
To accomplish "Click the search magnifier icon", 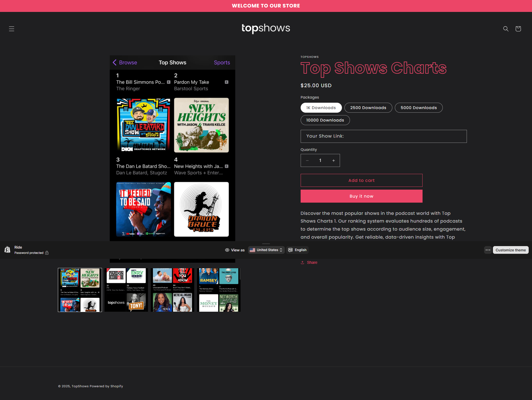I will pyautogui.click(x=506, y=29).
